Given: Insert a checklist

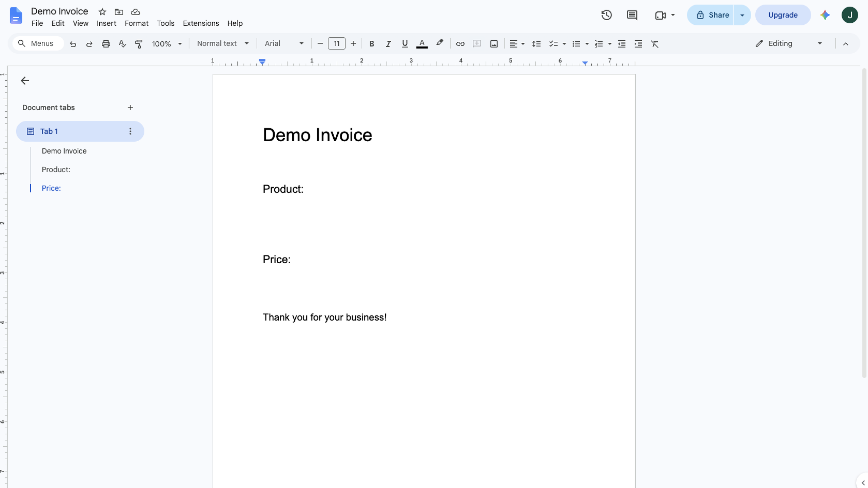Looking at the screenshot, I should click(x=553, y=44).
